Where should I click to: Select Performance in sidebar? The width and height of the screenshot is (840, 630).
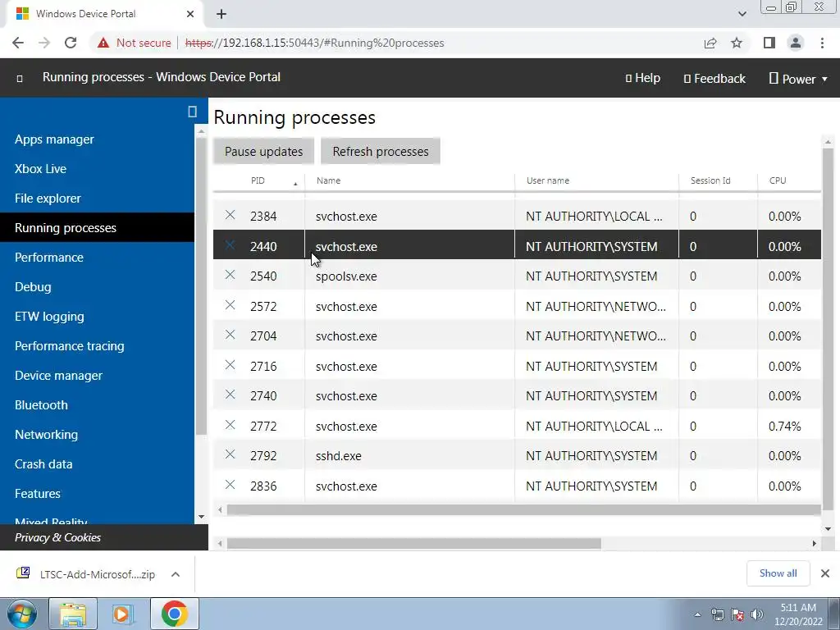point(49,257)
